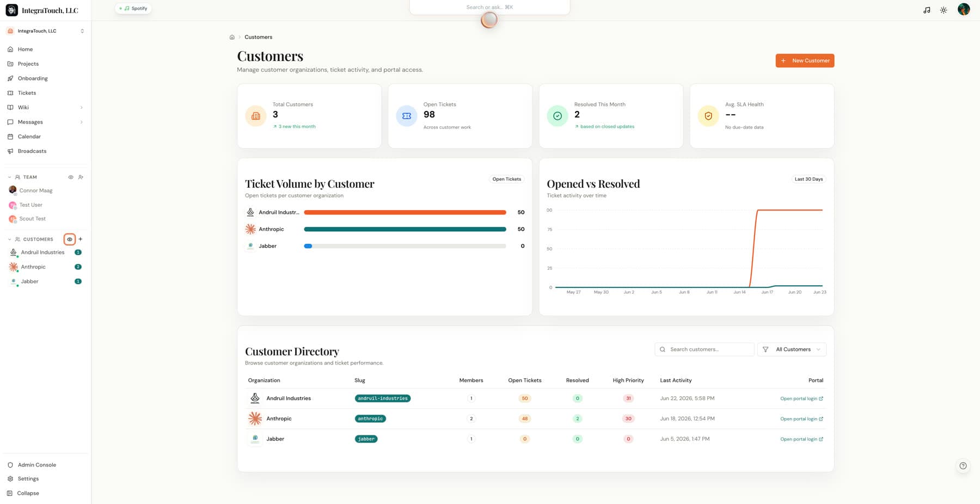Collapse the CUSTOMERS section chevron
The image size is (980, 504).
(x=9, y=239)
